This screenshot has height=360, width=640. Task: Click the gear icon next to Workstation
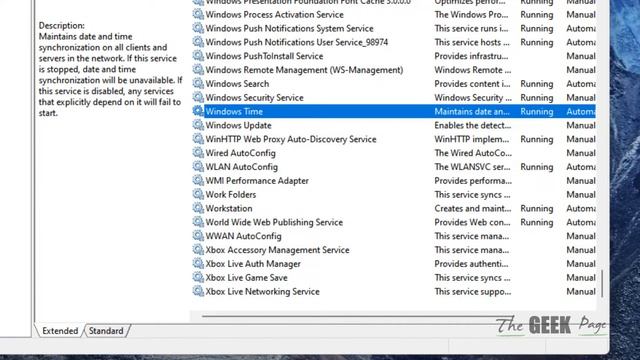tap(198, 209)
